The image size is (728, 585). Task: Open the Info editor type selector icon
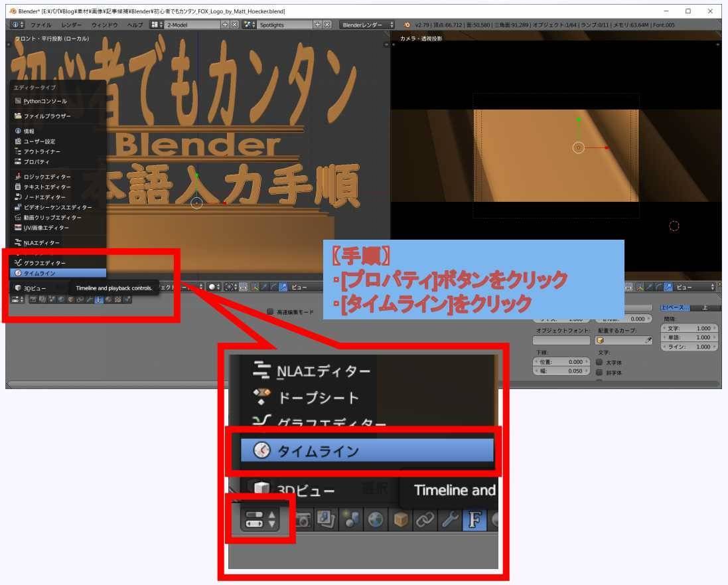coord(17,25)
